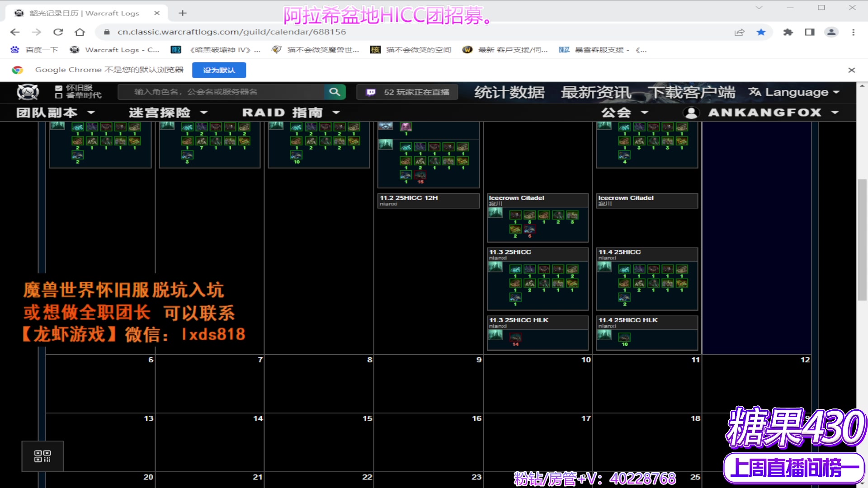Open the 最新资讯 news menu
868x488 pixels.
(596, 92)
